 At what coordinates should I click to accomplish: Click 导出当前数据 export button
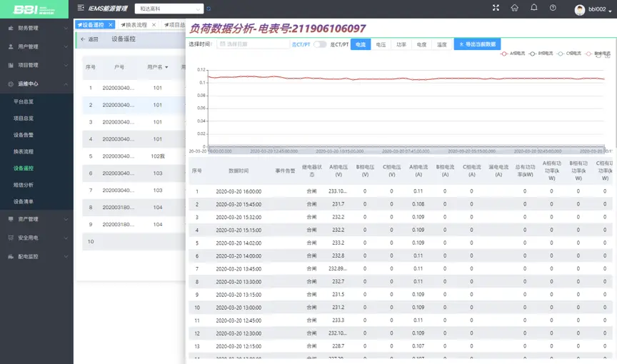pyautogui.click(x=477, y=44)
